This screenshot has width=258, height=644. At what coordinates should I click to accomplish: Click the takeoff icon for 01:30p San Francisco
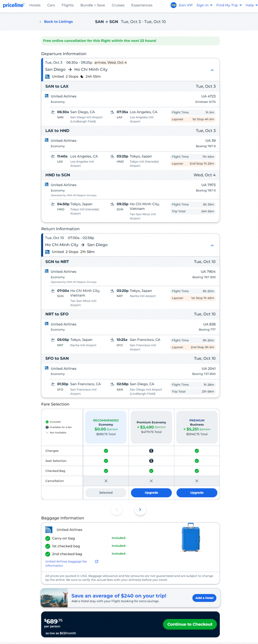[x=53, y=384]
